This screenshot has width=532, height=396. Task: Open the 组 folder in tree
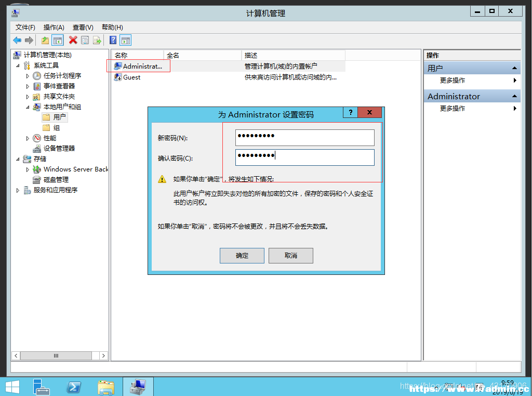pos(51,128)
